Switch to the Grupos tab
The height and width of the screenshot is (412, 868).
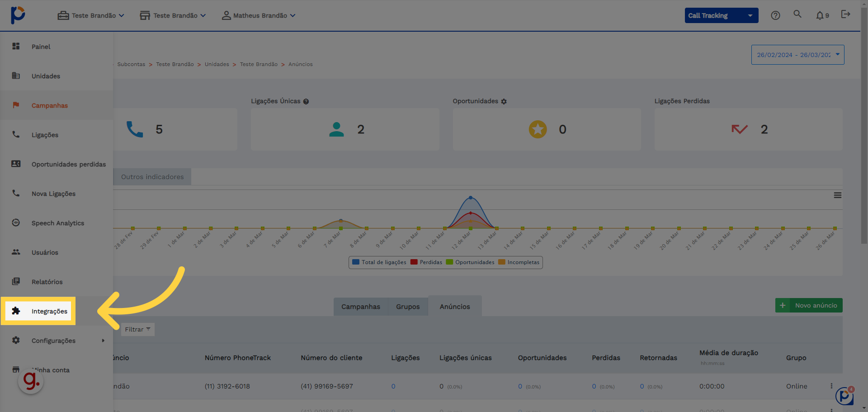tap(408, 307)
